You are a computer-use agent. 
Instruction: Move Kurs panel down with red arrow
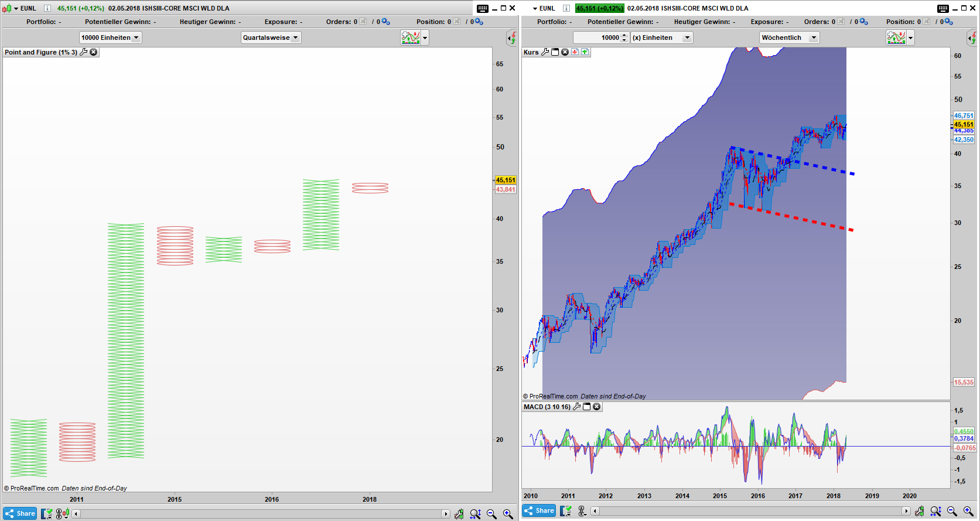pyautogui.click(x=575, y=52)
